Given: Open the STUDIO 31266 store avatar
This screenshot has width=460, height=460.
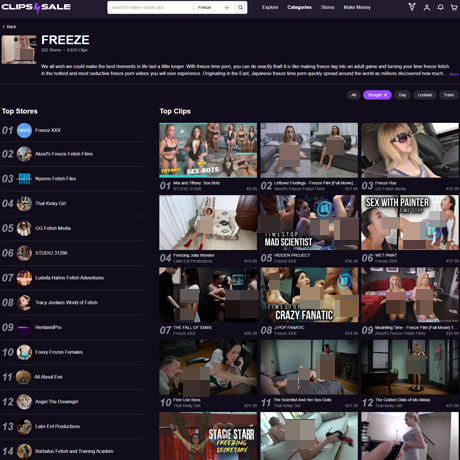Looking at the screenshot, I should [24, 253].
